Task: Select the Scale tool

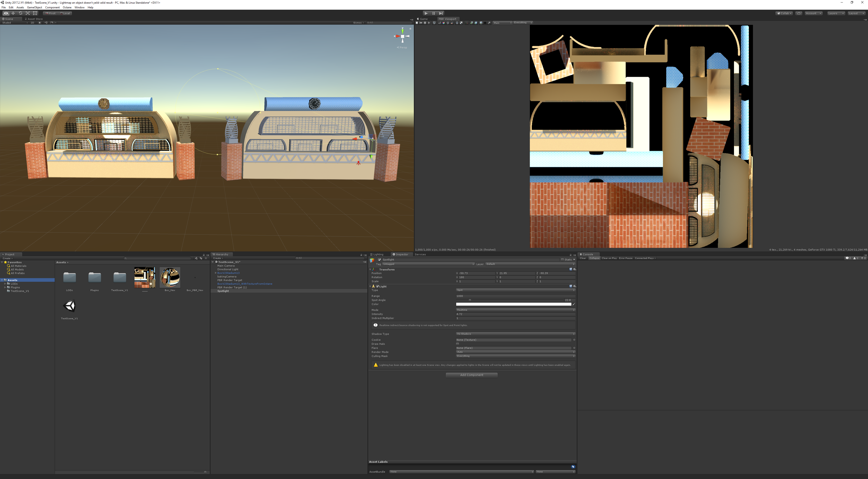Action: [28, 13]
